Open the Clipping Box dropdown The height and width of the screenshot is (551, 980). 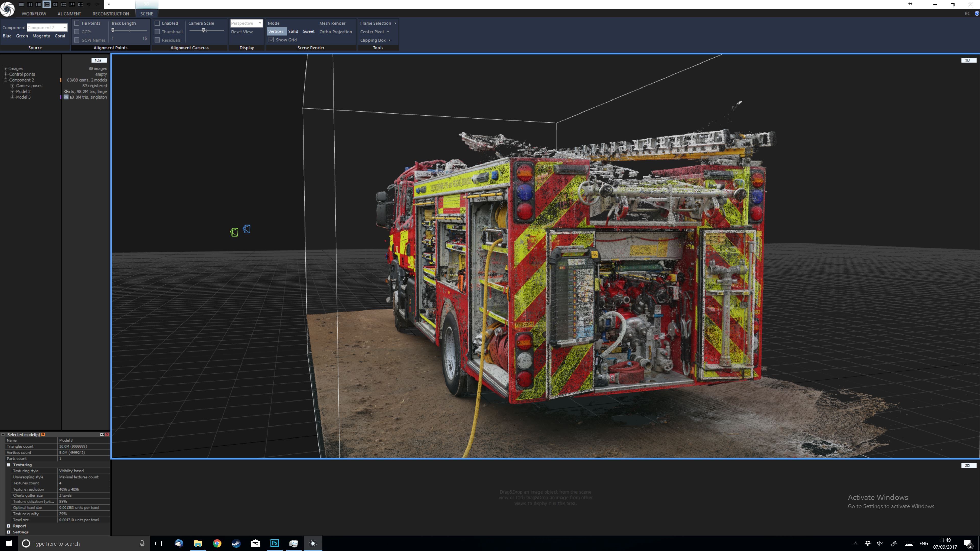coord(375,40)
